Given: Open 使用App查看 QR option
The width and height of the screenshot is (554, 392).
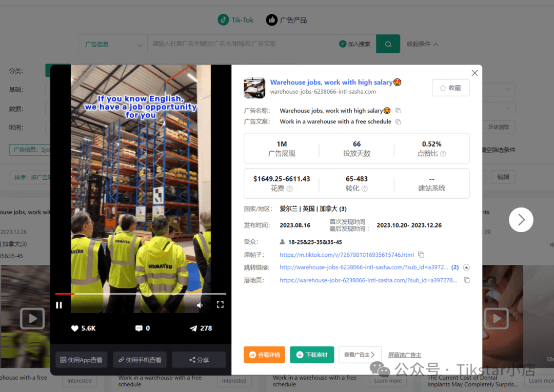Looking at the screenshot, I should [x=81, y=360].
